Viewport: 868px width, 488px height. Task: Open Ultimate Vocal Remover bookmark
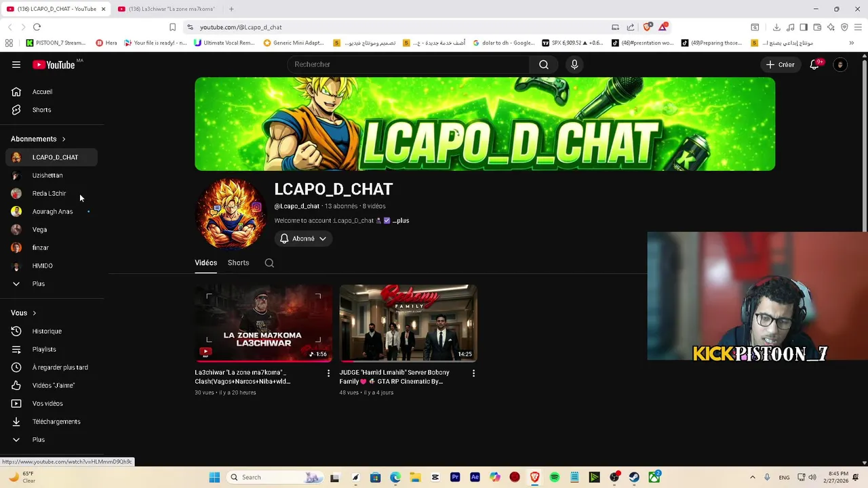[224, 43]
